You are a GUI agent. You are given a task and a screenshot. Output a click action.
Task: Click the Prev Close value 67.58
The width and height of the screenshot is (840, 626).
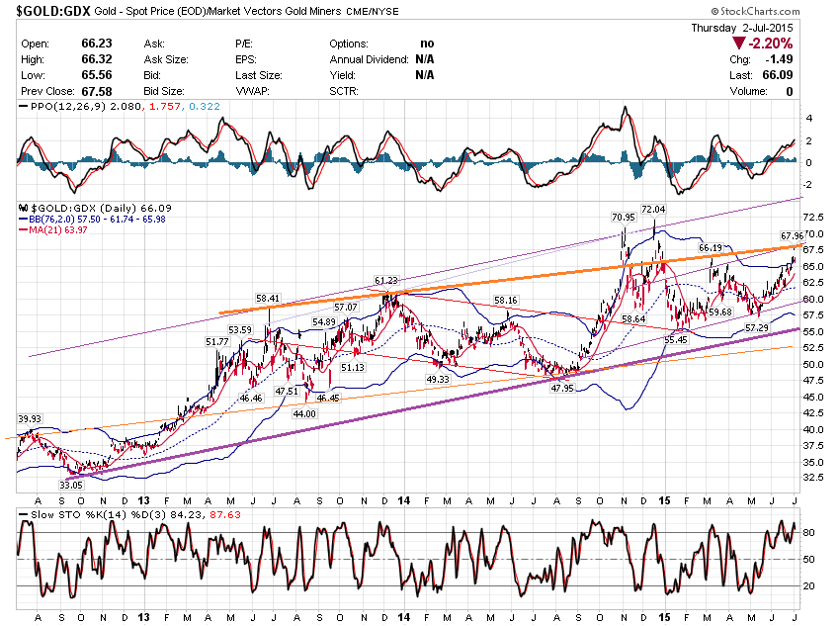point(97,91)
